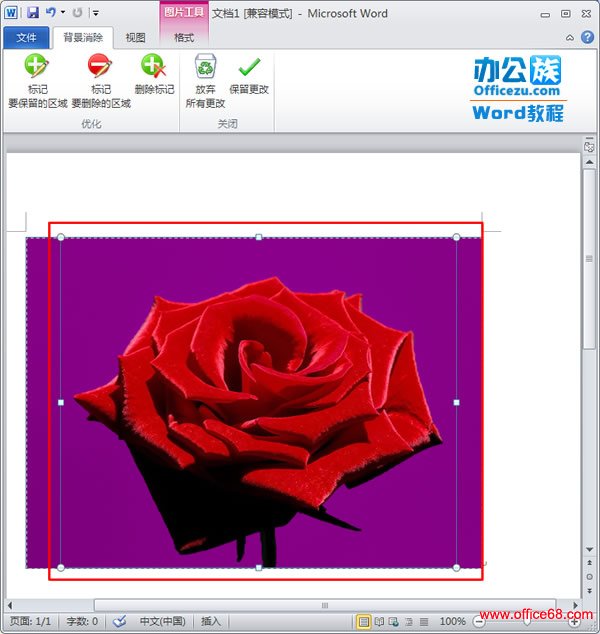Select 标记要保留的区域 tool

[38, 81]
